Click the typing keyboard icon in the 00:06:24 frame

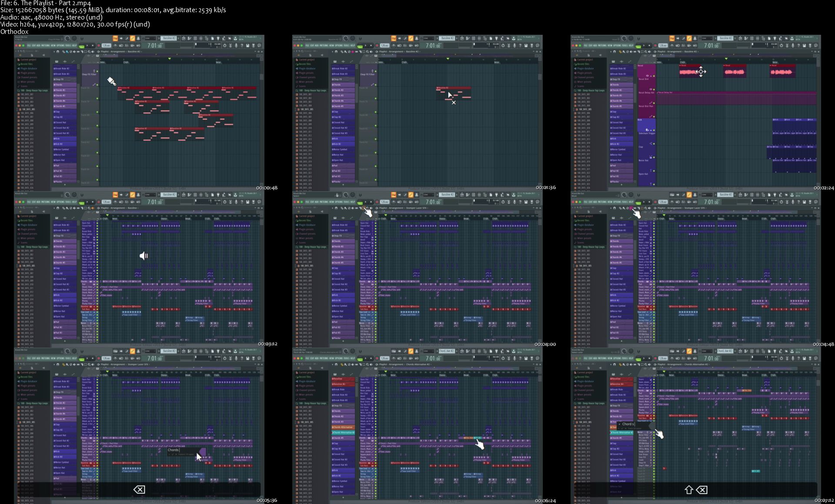(x=394, y=351)
